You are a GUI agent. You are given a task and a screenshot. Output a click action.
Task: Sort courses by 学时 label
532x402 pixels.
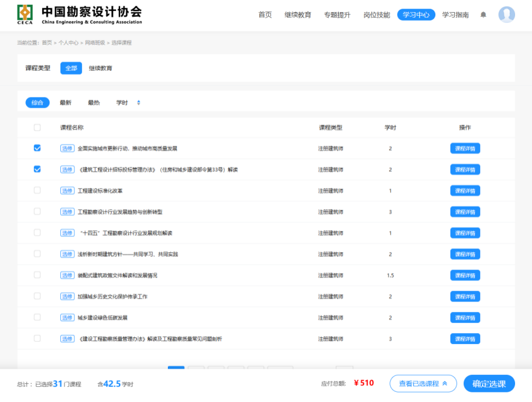pos(122,103)
